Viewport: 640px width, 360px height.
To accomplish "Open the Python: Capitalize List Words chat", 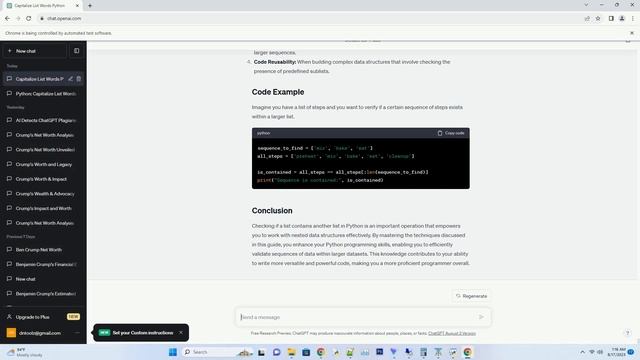I will 43,93.
